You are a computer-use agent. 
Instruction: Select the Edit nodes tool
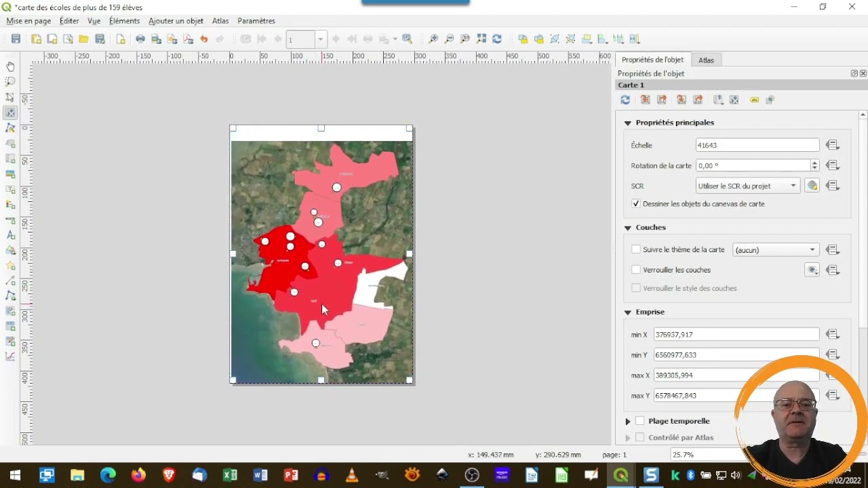click(10, 128)
